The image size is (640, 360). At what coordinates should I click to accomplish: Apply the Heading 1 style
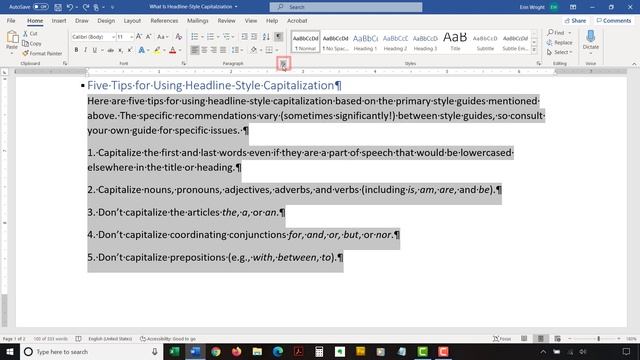[365, 42]
